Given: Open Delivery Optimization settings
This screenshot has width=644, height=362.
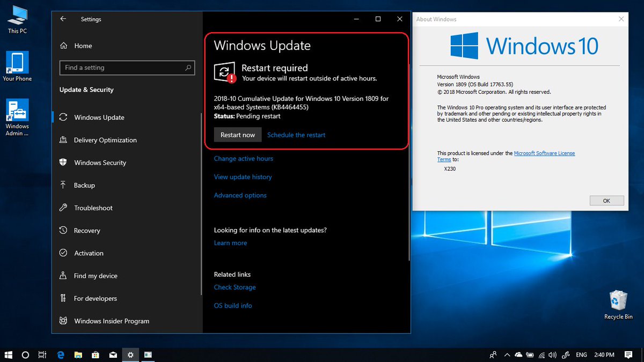Looking at the screenshot, I should [106, 140].
